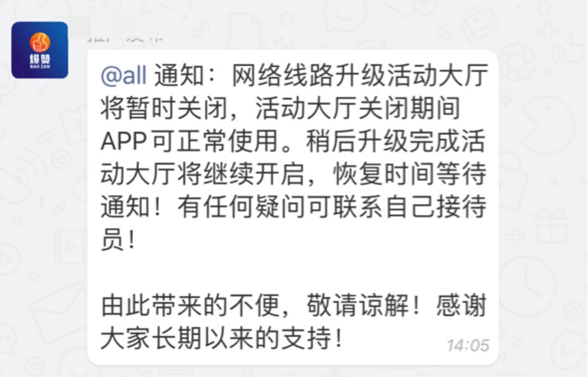Select the word 通知 after @all
This screenshot has width=588, height=377.
point(179,75)
